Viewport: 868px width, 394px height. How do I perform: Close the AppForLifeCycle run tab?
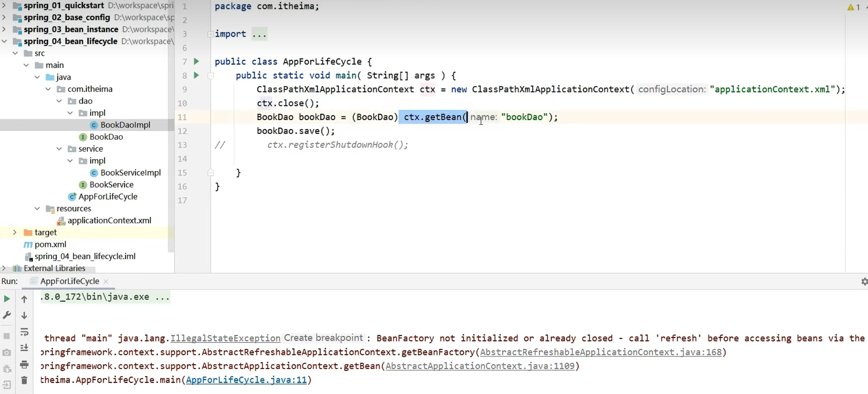coord(106,282)
